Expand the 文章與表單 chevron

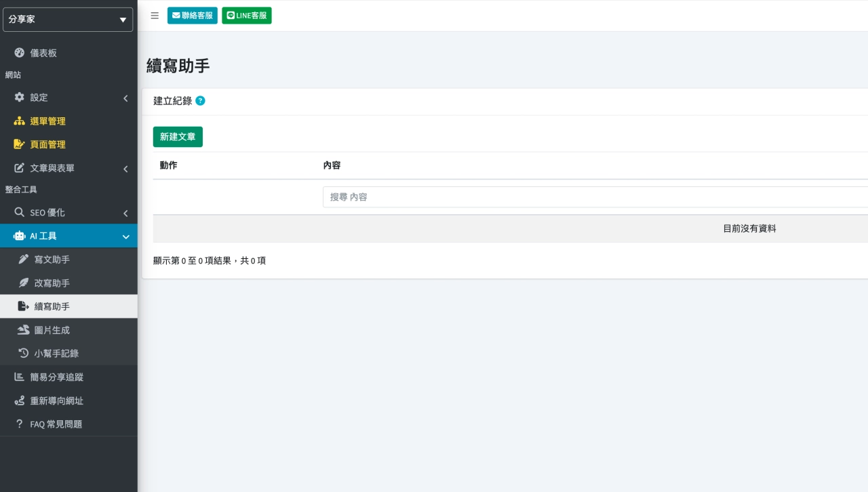coord(125,169)
